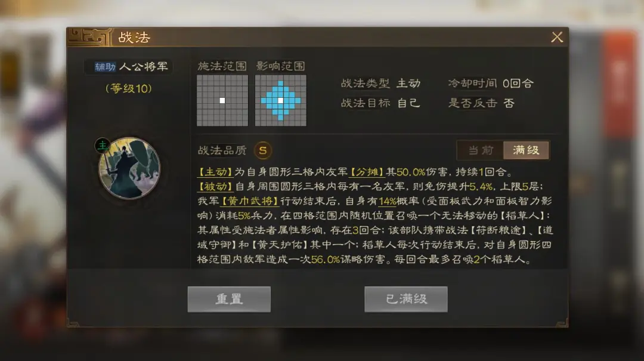Screen dimensions: 644x361
Task: Click the 已满级 button
Action: click(x=406, y=299)
